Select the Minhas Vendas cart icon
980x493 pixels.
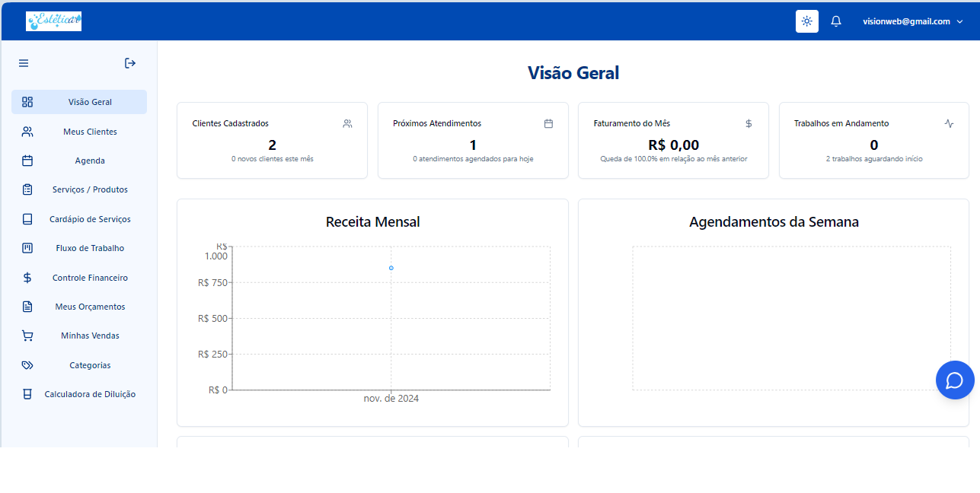click(27, 336)
